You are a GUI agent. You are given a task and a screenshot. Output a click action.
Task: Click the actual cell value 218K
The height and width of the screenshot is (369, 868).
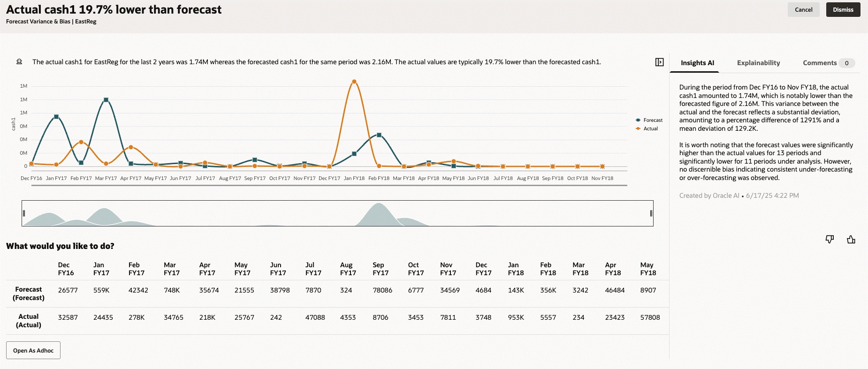[x=207, y=317]
